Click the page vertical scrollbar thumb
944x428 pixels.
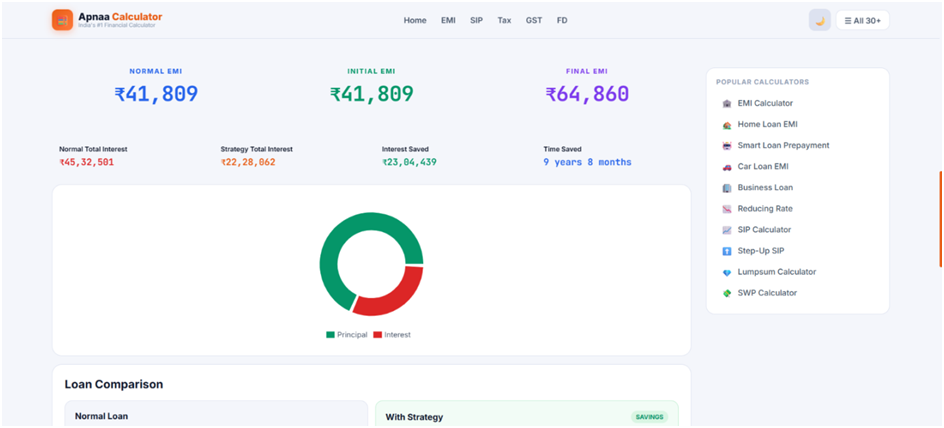click(x=940, y=219)
